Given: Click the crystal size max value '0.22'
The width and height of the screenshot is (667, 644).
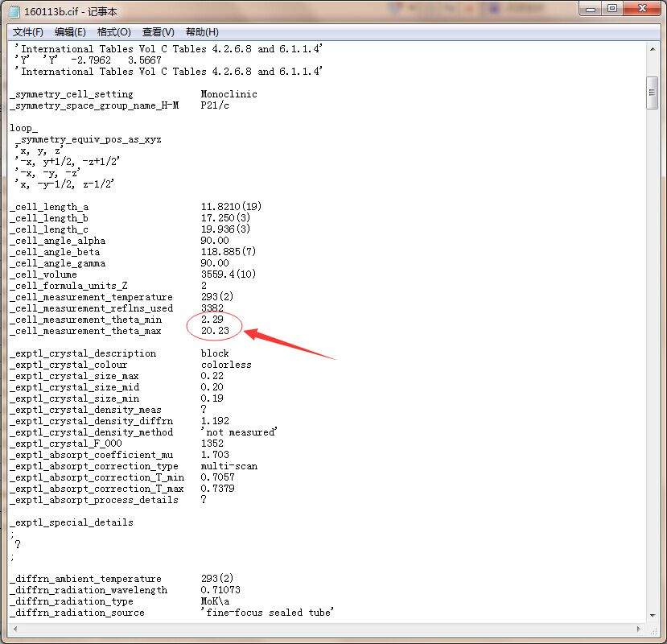Looking at the screenshot, I should [212, 376].
